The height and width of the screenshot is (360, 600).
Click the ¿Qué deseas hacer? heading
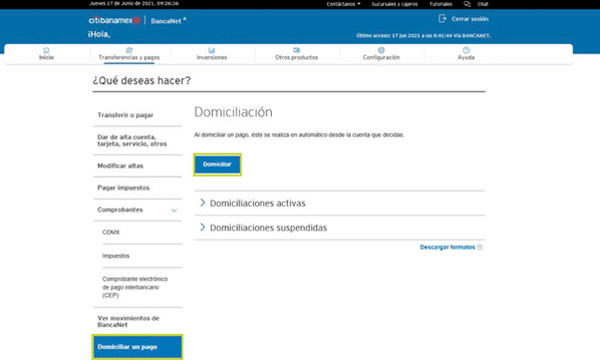(142, 81)
